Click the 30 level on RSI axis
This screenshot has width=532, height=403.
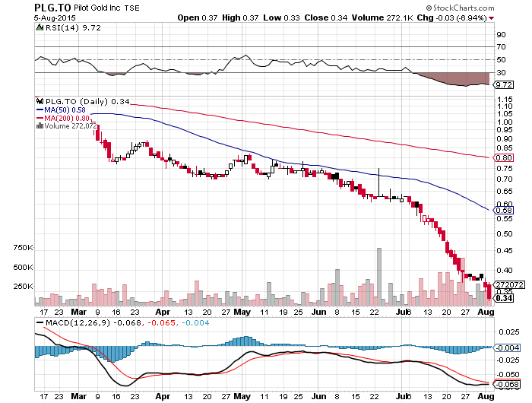501,73
